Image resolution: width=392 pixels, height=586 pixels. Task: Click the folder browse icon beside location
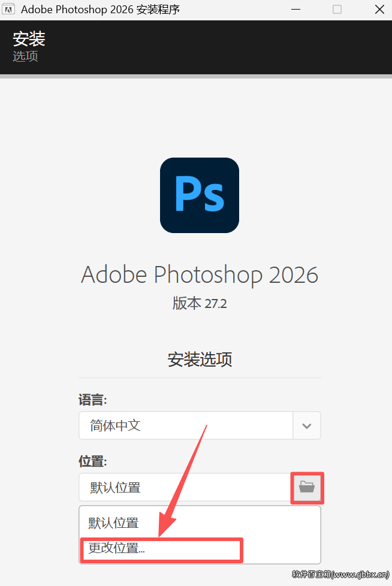click(307, 487)
